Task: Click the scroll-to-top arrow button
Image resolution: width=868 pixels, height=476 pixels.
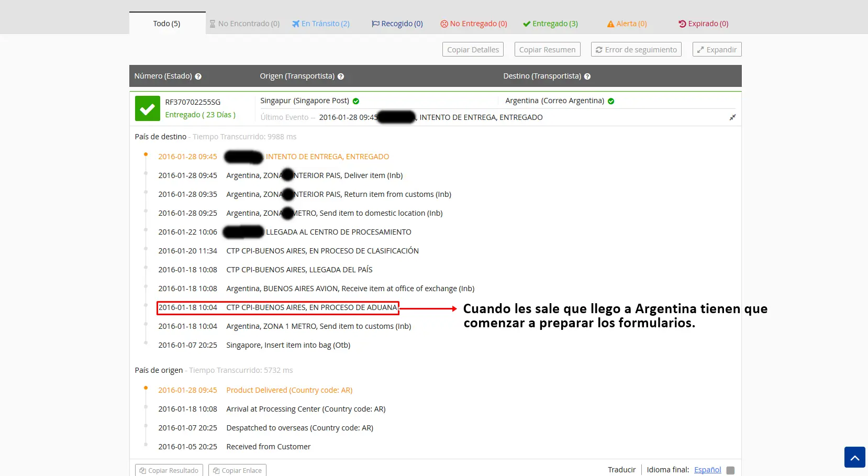Action: (854, 457)
